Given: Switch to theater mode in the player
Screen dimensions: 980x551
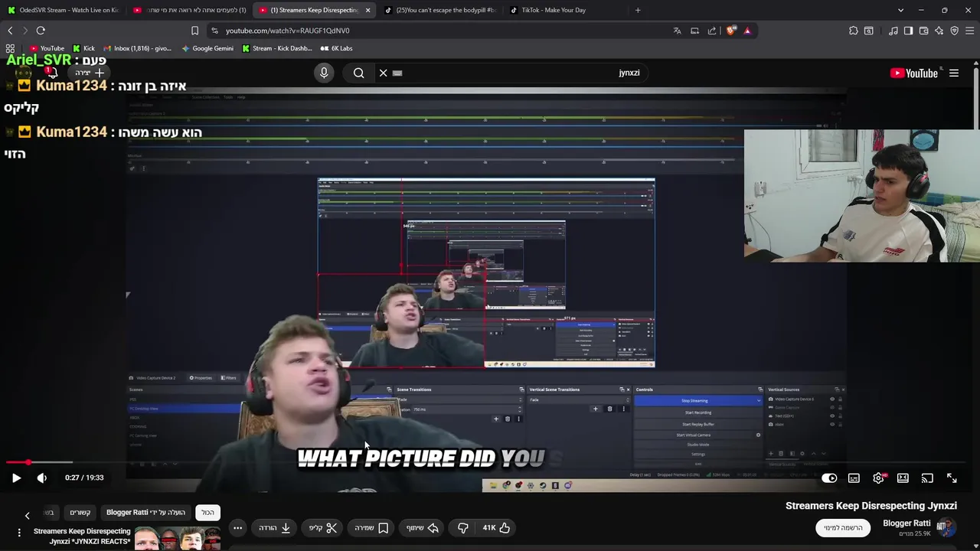Looking at the screenshot, I should point(903,478).
